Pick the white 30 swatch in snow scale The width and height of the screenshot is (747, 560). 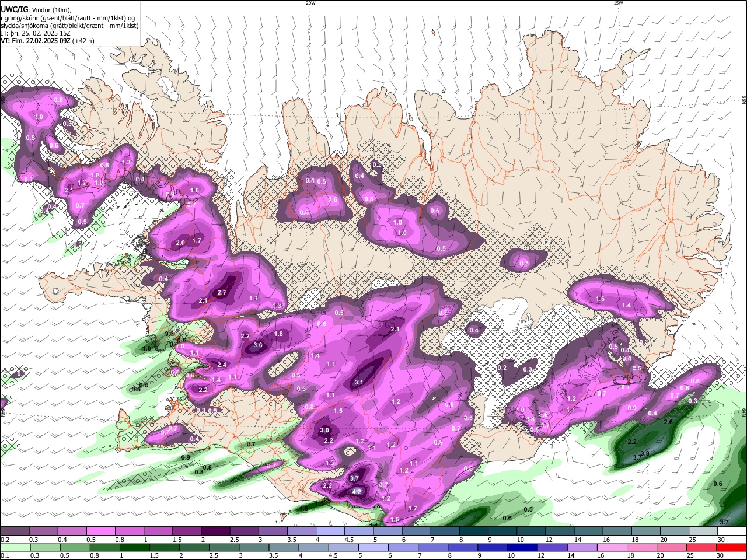coord(732,531)
